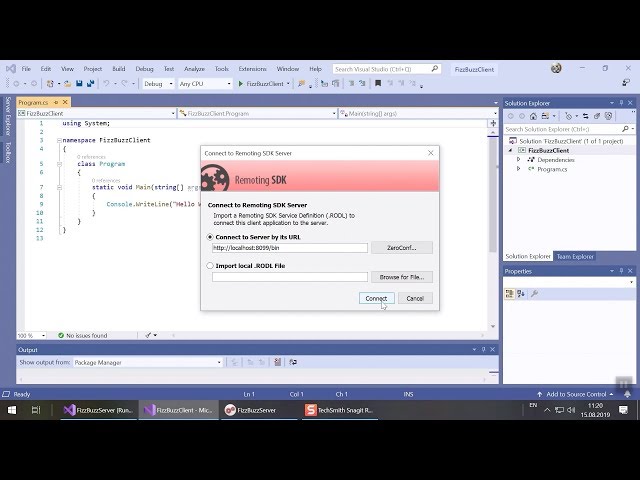Click the Home icon in Solution Explorer

(533, 116)
